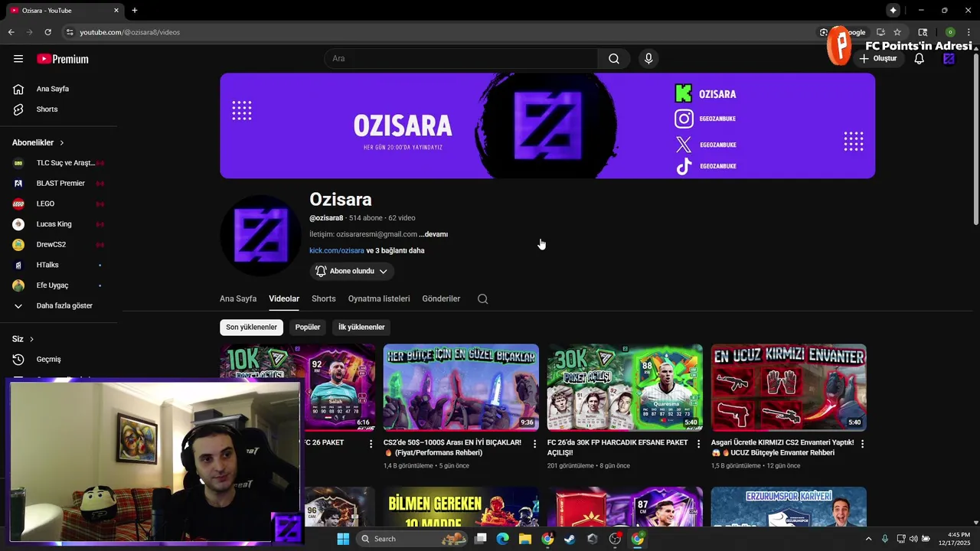Open Windows Start menu
This screenshot has width=980, height=551.
[343, 539]
